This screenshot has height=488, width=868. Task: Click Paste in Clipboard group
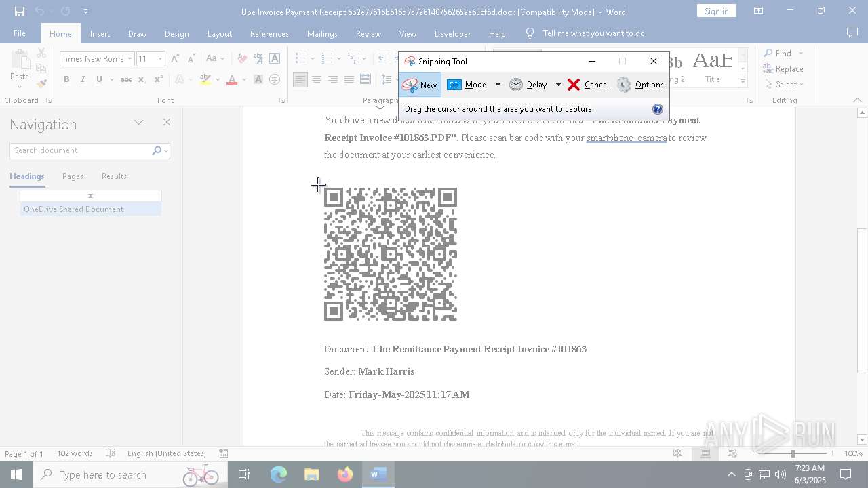[x=20, y=66]
